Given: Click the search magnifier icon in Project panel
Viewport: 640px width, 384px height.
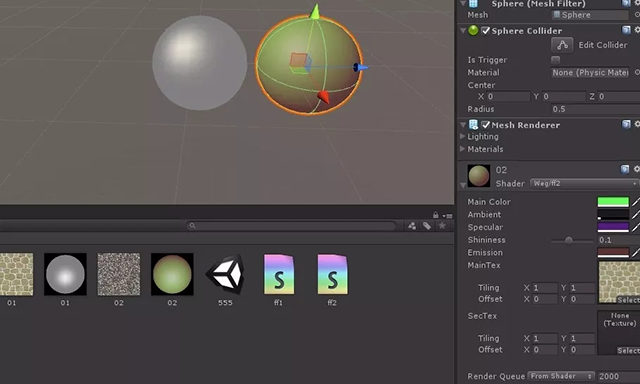Looking at the screenshot, I should pyautogui.click(x=192, y=226).
